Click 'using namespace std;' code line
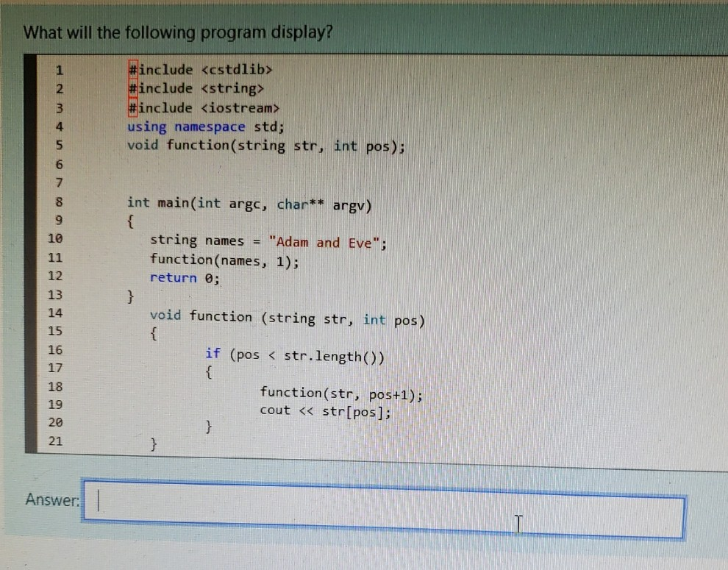 (x=206, y=127)
